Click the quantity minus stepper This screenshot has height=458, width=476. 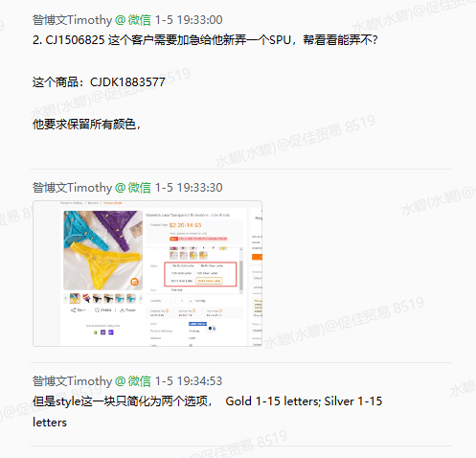pyautogui.click(x=173, y=301)
